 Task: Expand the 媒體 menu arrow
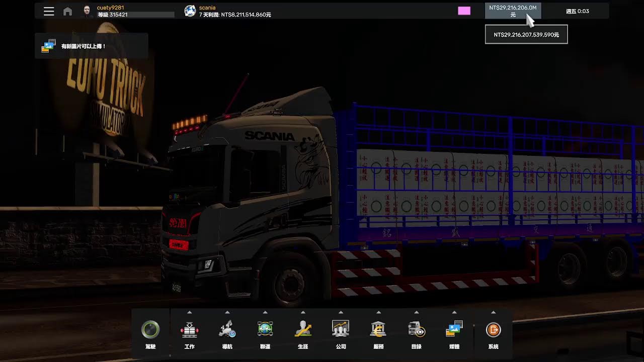(x=454, y=312)
